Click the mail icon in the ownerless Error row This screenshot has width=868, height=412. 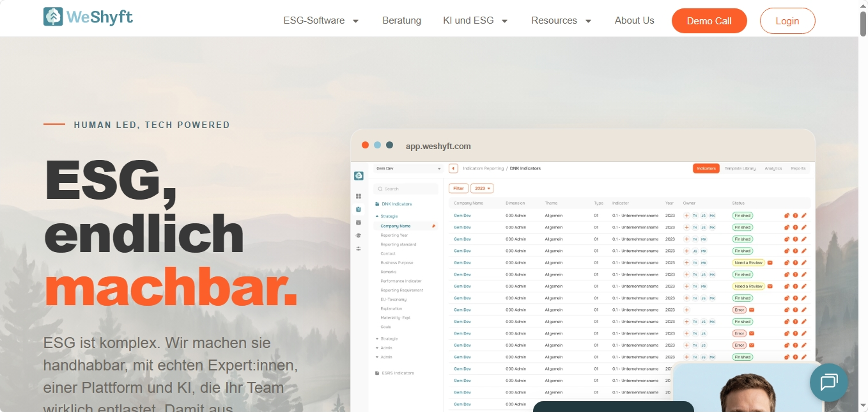click(752, 310)
